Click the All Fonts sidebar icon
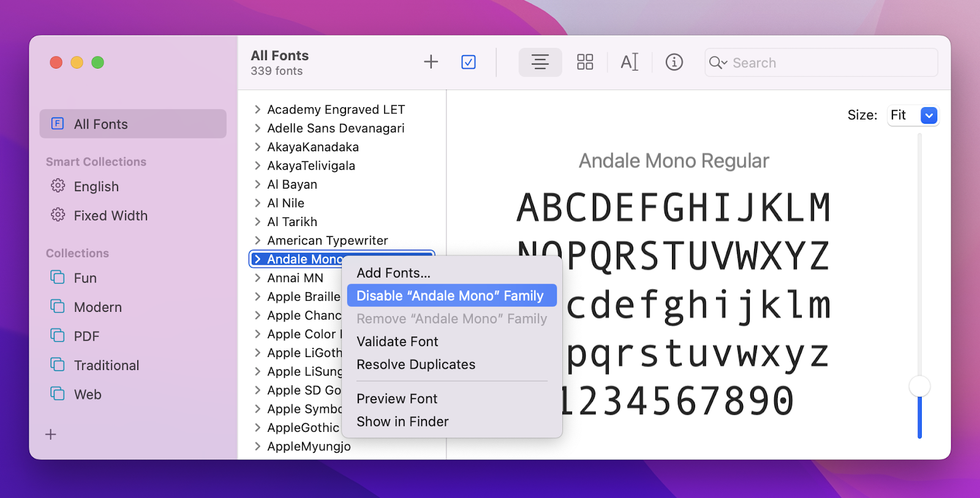This screenshot has width=980, height=498. pos(58,124)
